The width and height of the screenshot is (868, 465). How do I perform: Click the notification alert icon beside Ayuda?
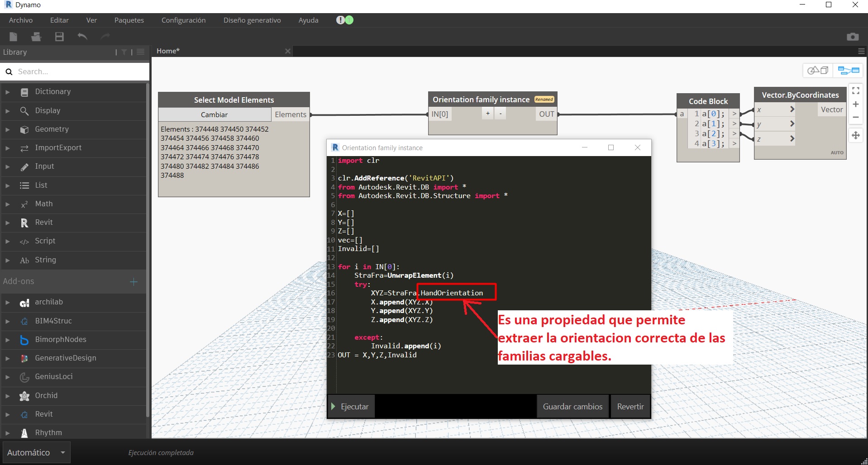pyautogui.click(x=340, y=20)
